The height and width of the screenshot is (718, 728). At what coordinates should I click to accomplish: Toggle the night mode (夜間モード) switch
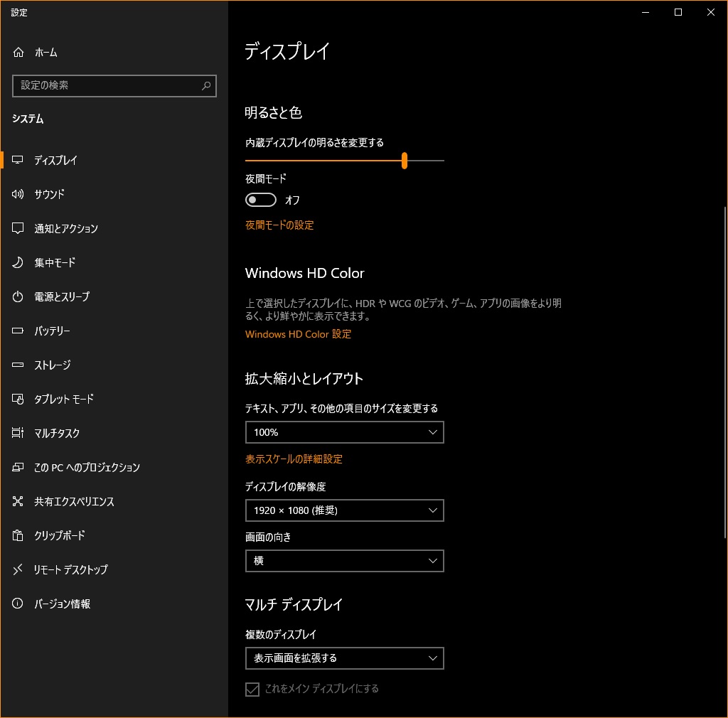(x=260, y=200)
